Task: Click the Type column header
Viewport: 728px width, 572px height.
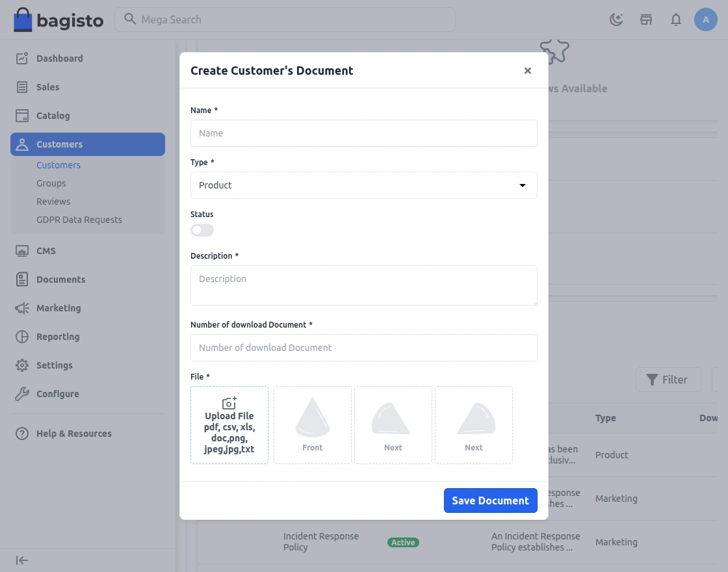Action: coord(605,418)
